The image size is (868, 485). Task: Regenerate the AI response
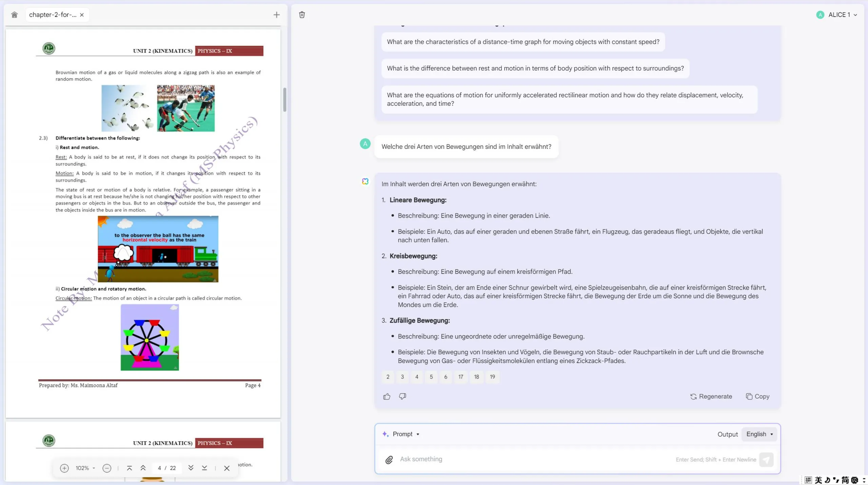tap(711, 396)
